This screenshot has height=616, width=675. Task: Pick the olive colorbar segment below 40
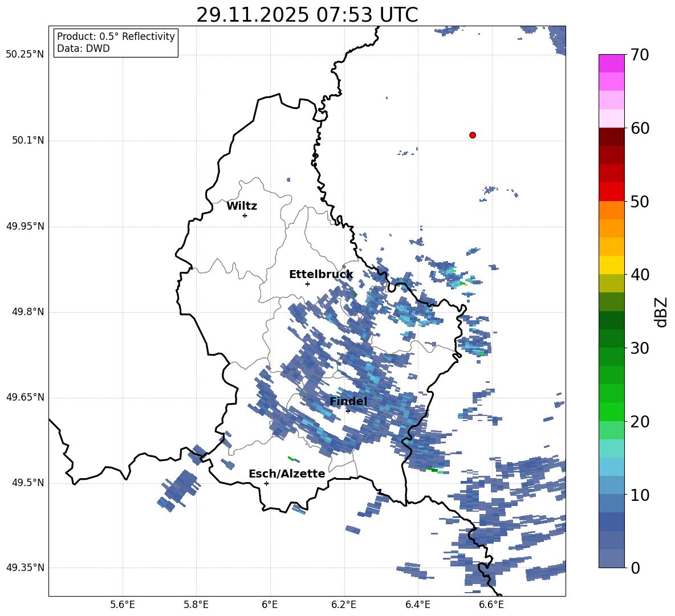click(612, 283)
